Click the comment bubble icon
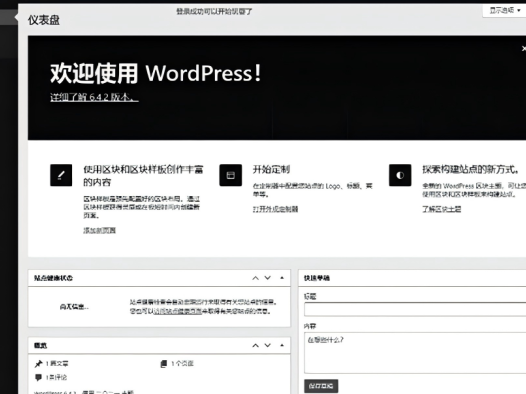Image resolution: width=526 pixels, height=394 pixels. pyautogui.click(x=39, y=377)
